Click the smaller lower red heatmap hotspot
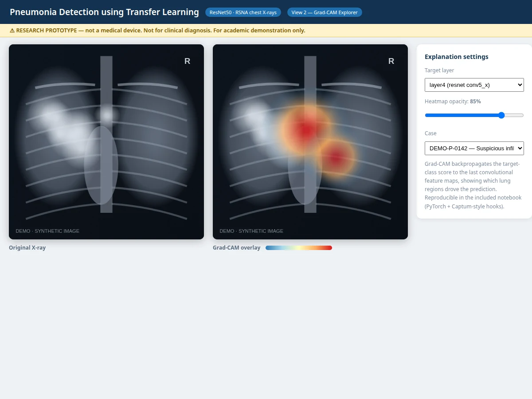 coord(336,156)
